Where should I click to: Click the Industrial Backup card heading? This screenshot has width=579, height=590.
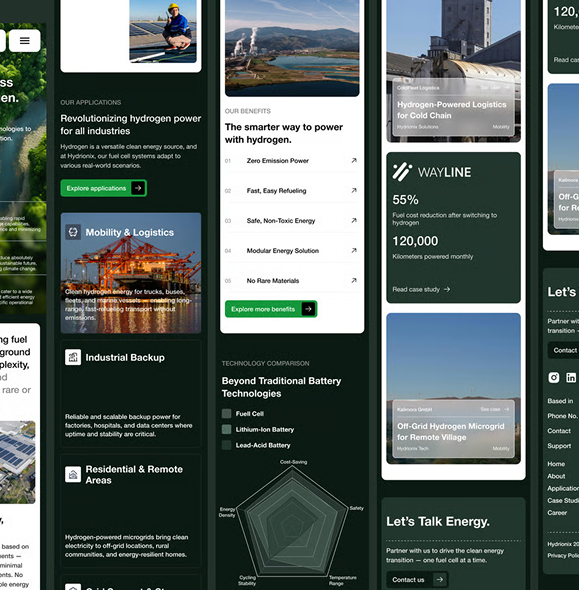125,357
